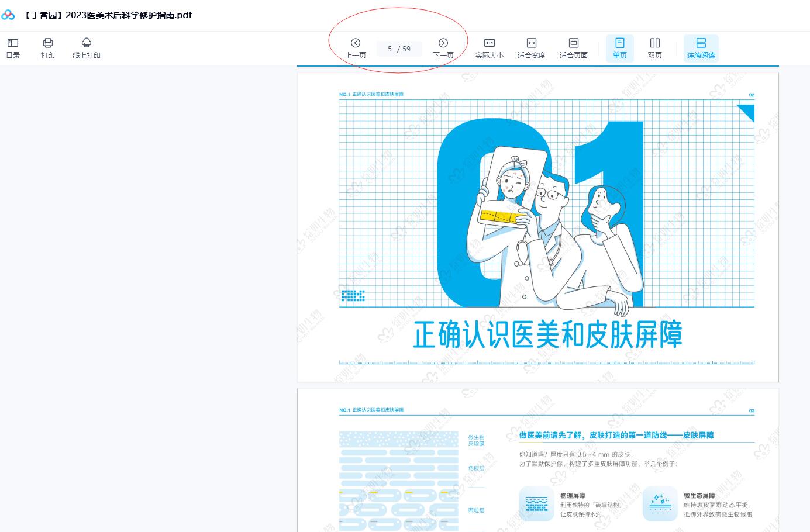Switch to 双页 two-page layout
810x532 pixels.
click(x=654, y=48)
